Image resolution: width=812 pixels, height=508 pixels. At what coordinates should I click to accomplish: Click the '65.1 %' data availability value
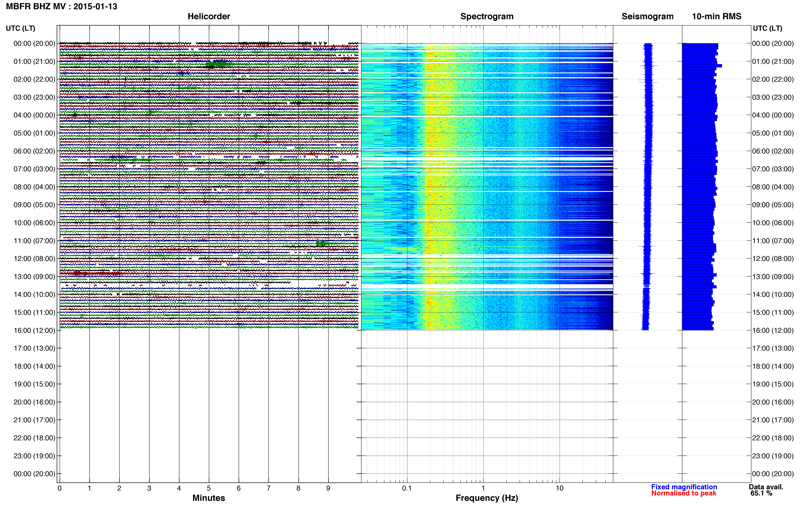pyautogui.click(x=761, y=493)
